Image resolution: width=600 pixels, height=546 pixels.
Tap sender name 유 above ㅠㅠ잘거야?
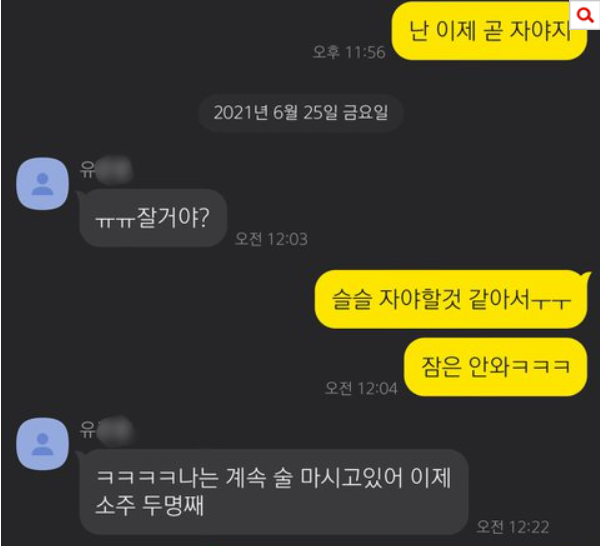87,169
